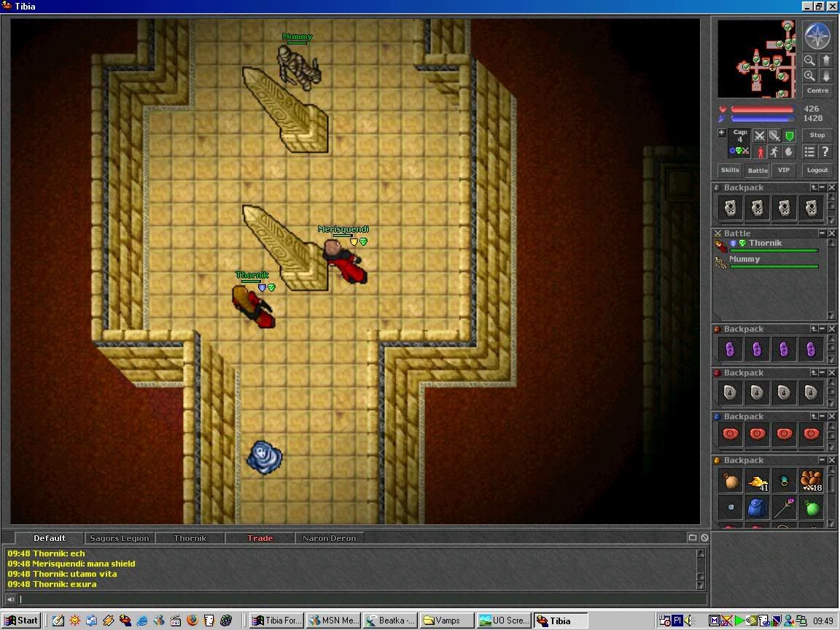Toggle the VIP list window
840x630 pixels.
tap(784, 171)
